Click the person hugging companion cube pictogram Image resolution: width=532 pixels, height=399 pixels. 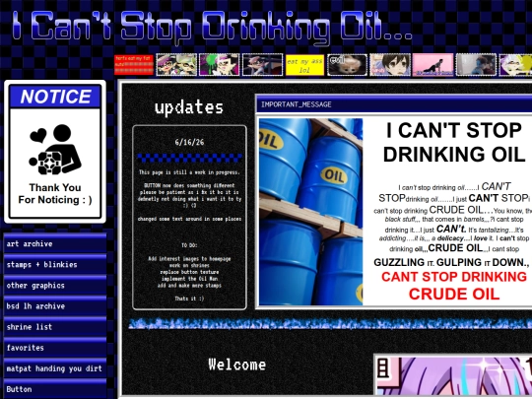(55, 150)
